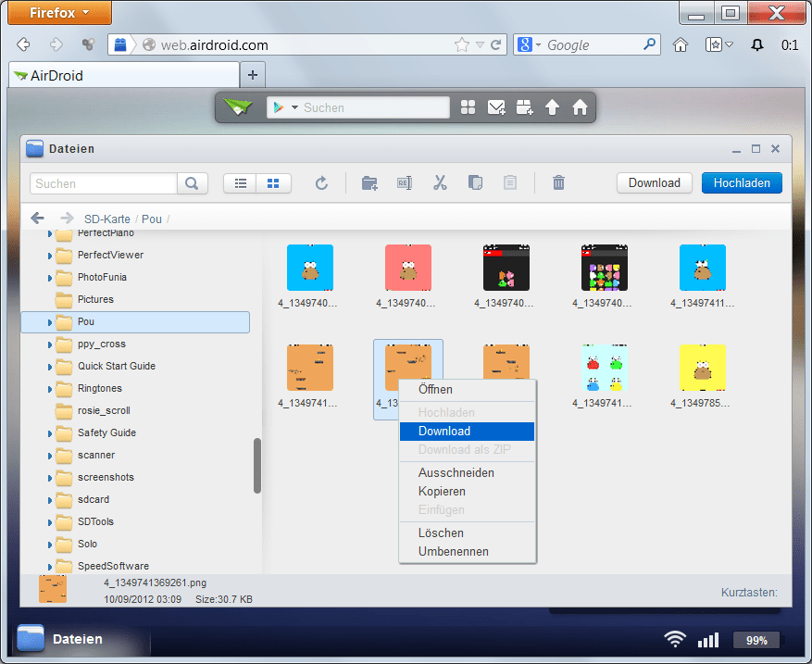Click the folder tree scrollbar thumb

pos(256,466)
